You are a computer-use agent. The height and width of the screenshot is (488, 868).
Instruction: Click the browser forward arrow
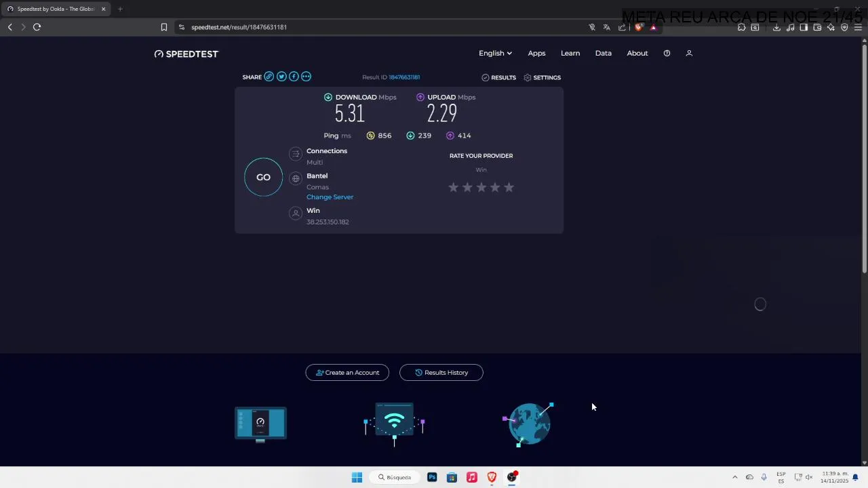[23, 27]
